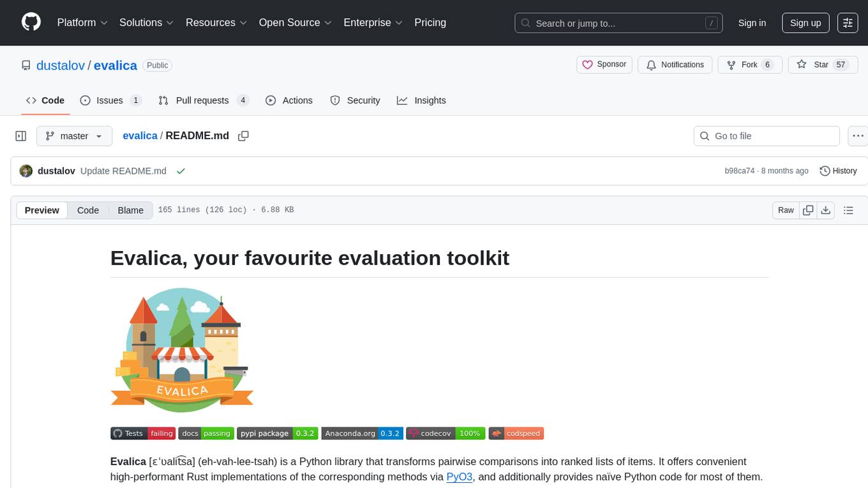
Task: Open the more file actions menu
Action: (x=858, y=136)
